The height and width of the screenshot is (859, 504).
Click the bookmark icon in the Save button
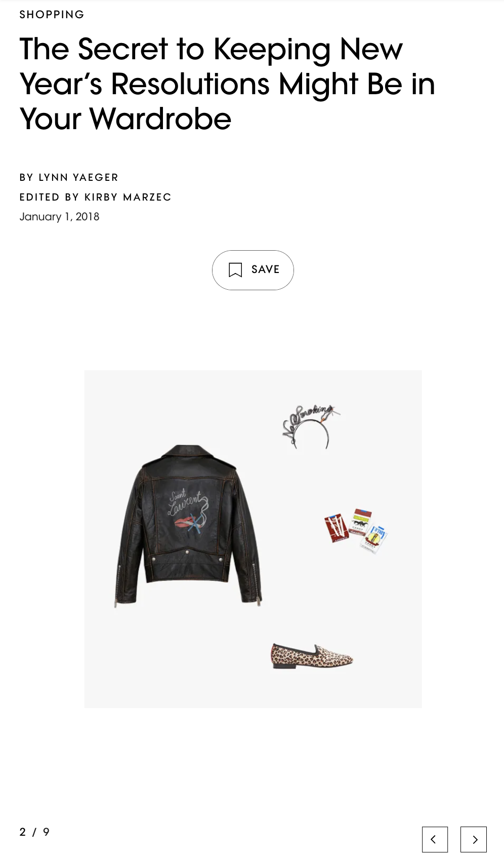(x=235, y=270)
